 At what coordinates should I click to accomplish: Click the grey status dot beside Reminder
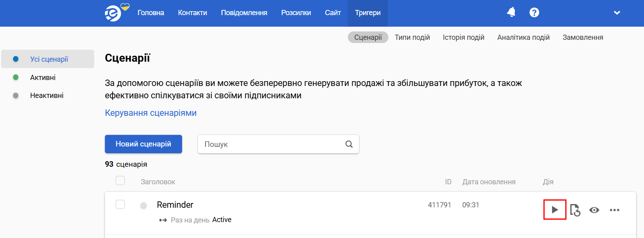[x=144, y=205]
